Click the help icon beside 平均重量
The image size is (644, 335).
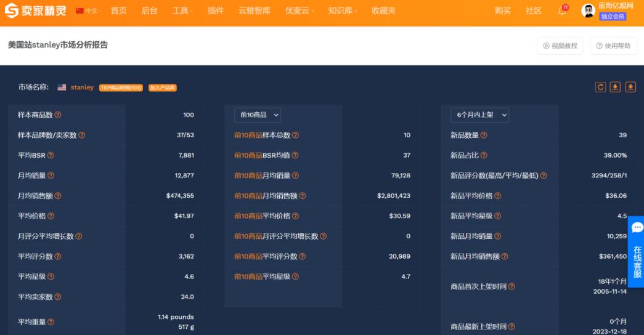click(51, 322)
